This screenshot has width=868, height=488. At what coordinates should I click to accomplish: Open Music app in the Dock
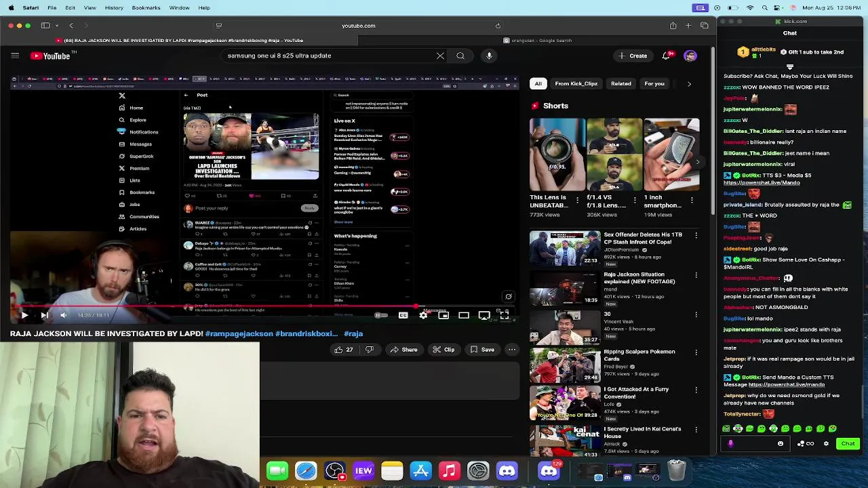[x=449, y=470]
